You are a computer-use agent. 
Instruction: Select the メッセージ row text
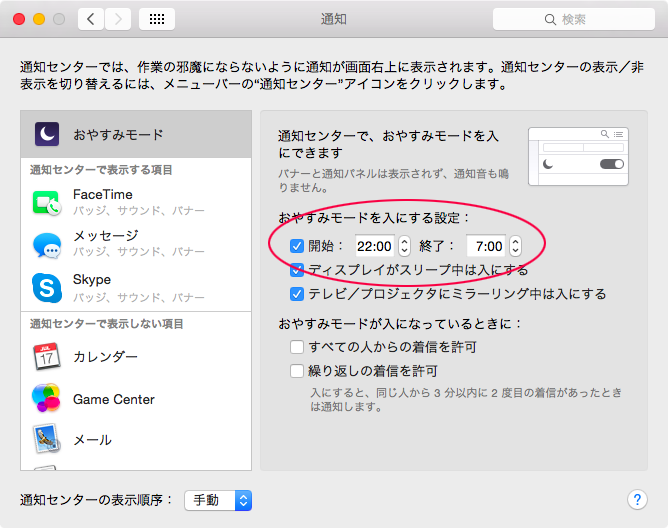[x=106, y=235]
